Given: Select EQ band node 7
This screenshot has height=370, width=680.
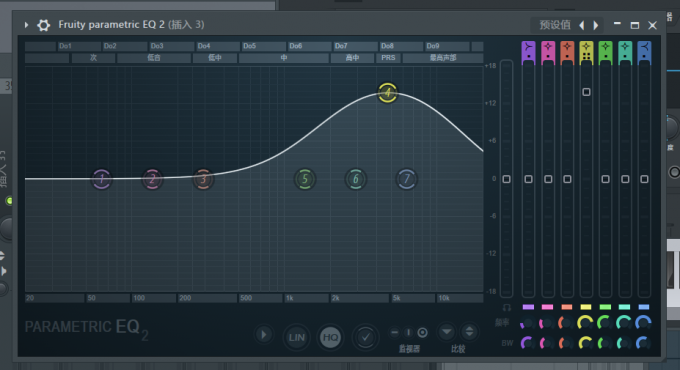Looking at the screenshot, I should click(406, 179).
